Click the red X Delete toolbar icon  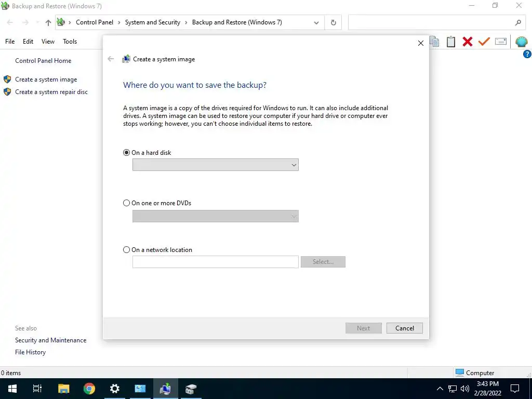[x=468, y=42]
